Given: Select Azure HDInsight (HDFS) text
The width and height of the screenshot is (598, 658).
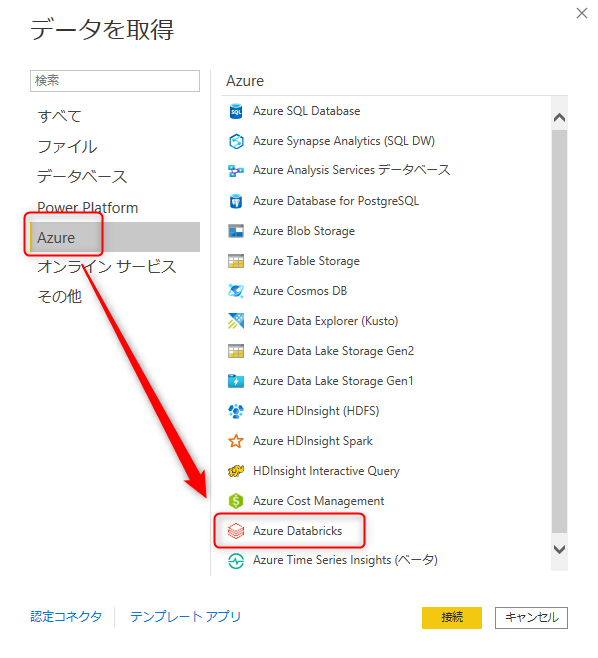Looking at the screenshot, I should pos(316,411).
